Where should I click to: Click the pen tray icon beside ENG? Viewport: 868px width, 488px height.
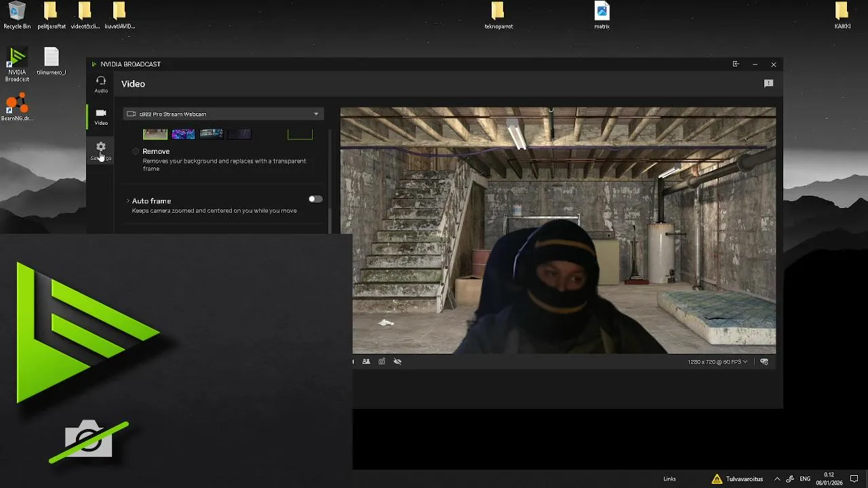coord(790,479)
